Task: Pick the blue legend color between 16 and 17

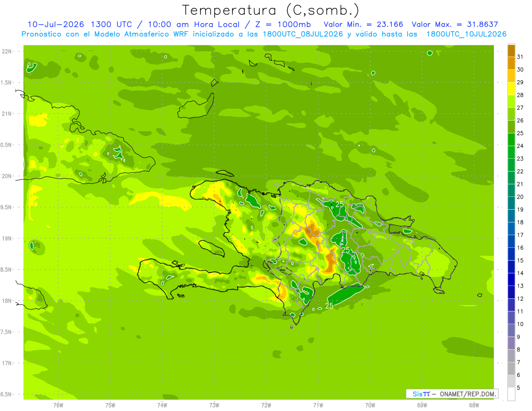Action: pos(511,241)
